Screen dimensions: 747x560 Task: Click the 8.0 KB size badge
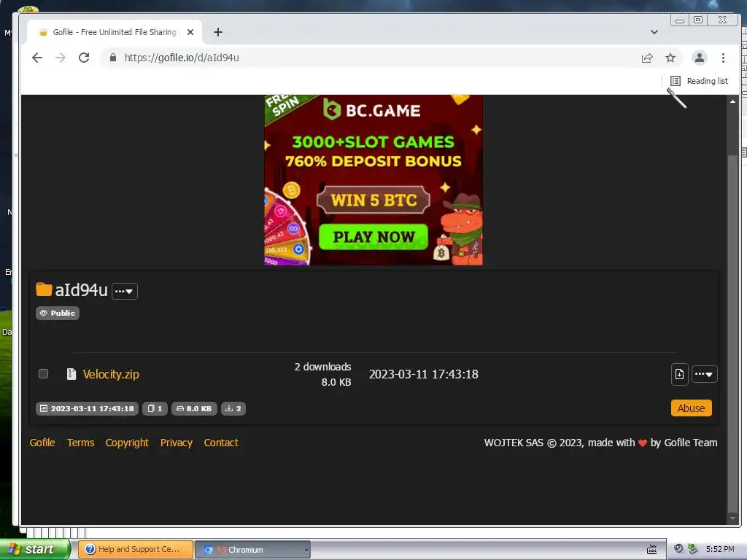(x=194, y=408)
